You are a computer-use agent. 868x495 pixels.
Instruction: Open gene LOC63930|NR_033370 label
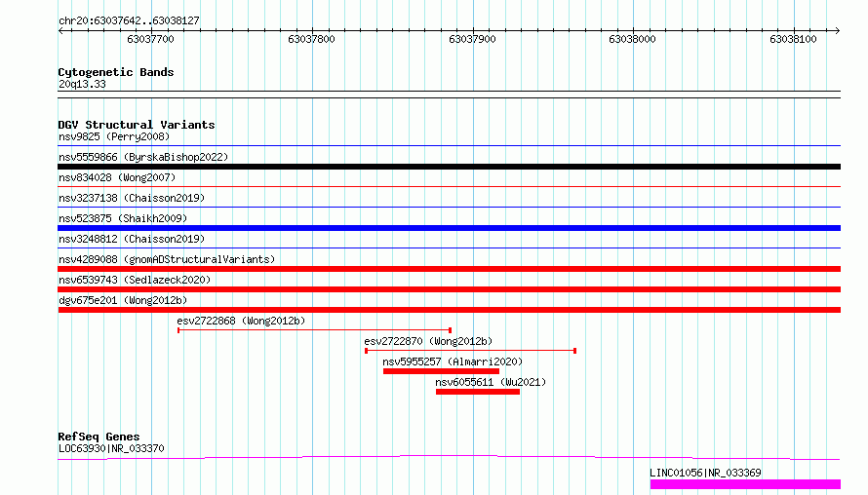point(111,448)
